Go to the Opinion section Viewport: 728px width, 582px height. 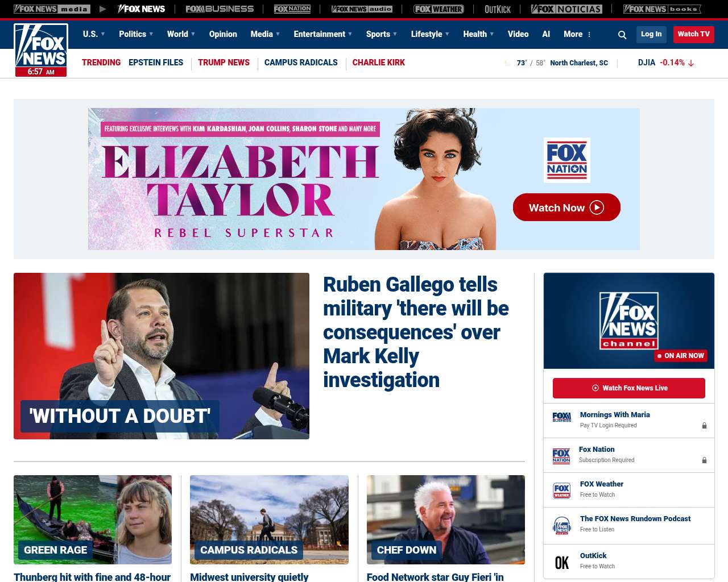(x=223, y=34)
